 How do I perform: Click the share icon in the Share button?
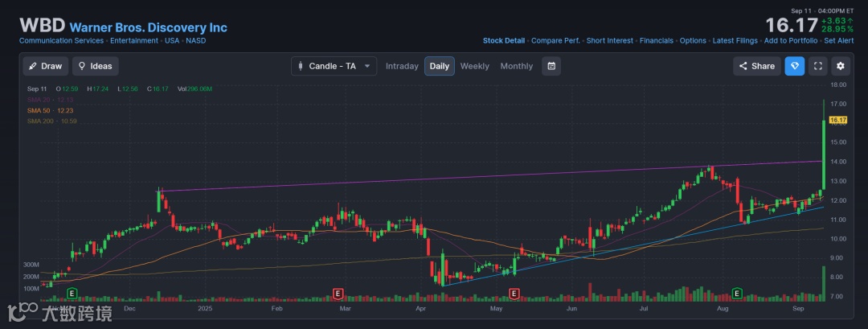[743, 66]
